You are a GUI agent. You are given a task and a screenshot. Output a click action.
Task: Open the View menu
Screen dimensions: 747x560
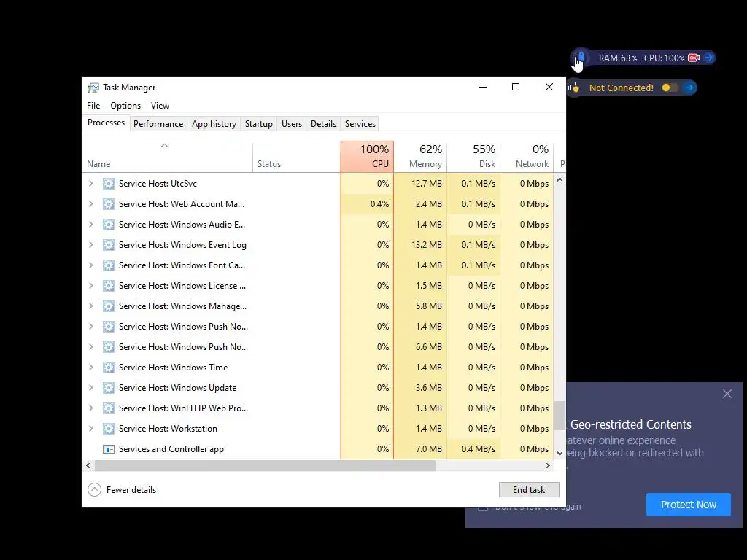click(160, 106)
